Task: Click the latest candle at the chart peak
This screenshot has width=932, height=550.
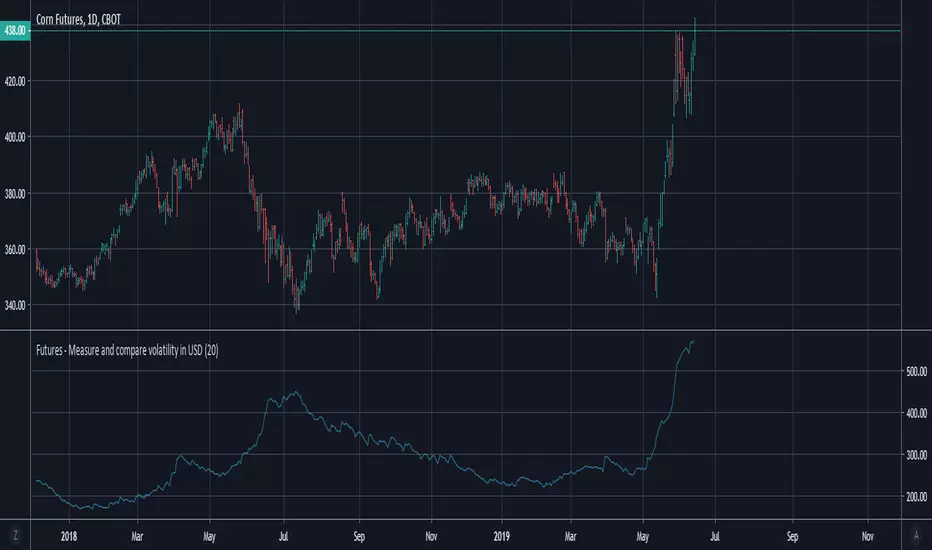Action: point(695,36)
